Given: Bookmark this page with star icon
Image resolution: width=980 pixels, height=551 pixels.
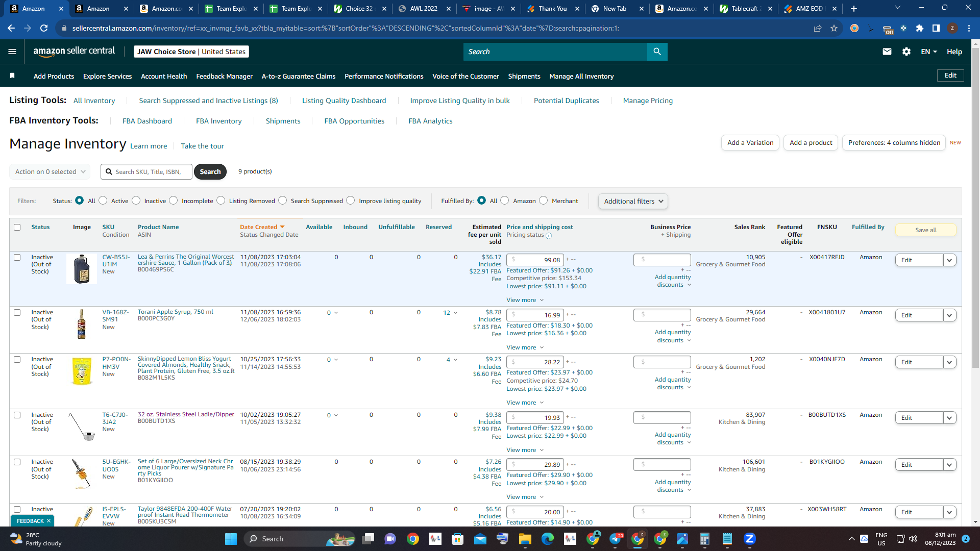Looking at the screenshot, I should pyautogui.click(x=834, y=28).
